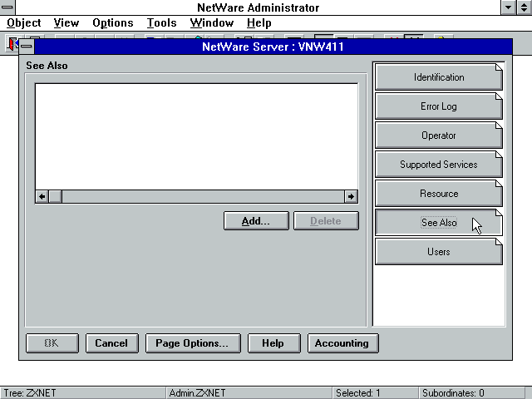Viewport: 532px width, 399px height.
Task: Open the View menu
Action: coord(66,23)
